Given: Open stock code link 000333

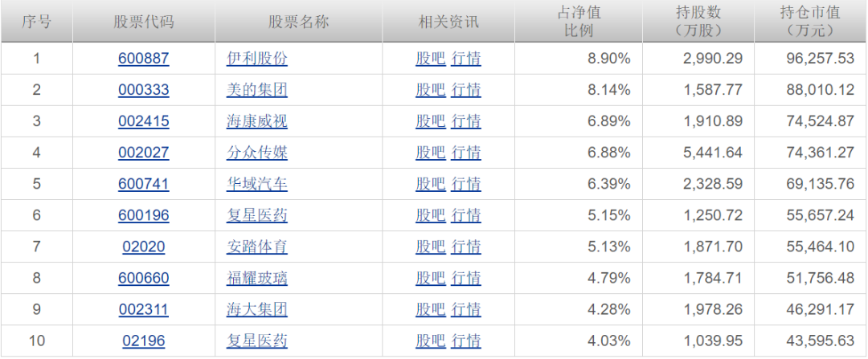Looking at the screenshot, I should coord(143,90).
